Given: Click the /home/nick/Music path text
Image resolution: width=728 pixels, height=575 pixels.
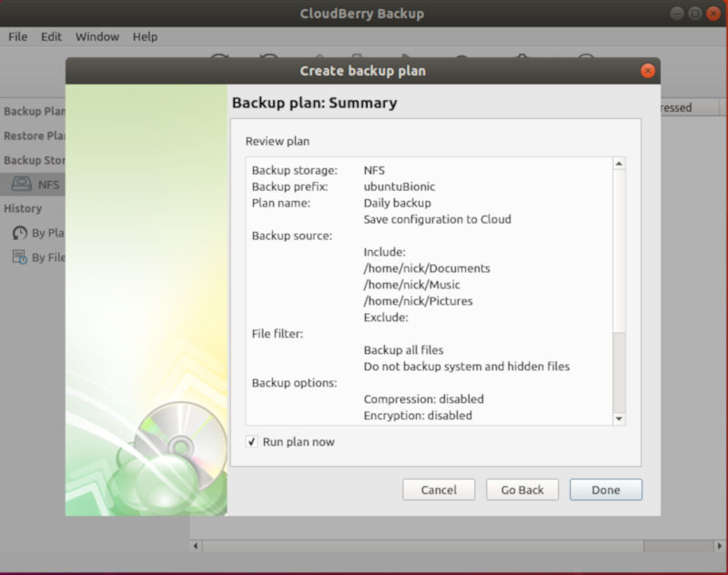Looking at the screenshot, I should 412,285.
